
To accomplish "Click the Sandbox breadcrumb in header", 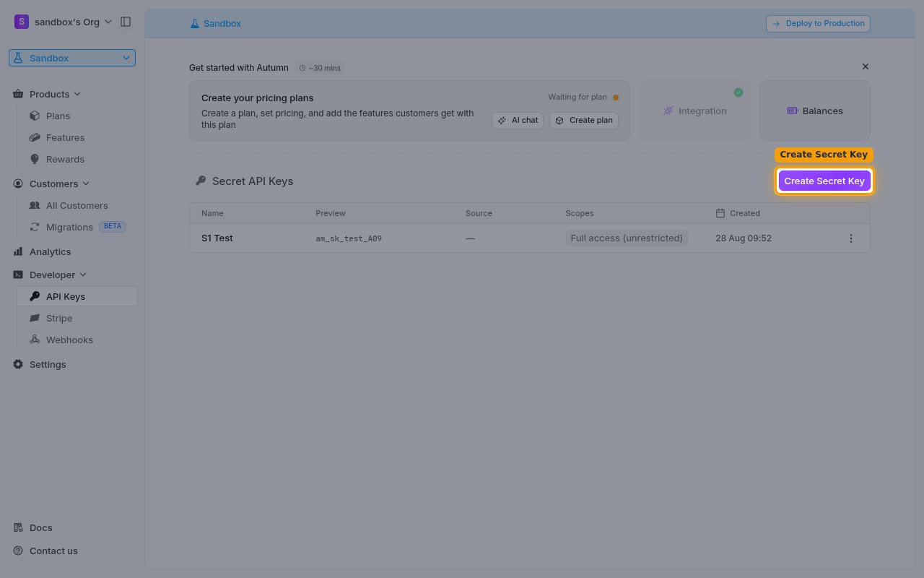I will pyautogui.click(x=215, y=23).
